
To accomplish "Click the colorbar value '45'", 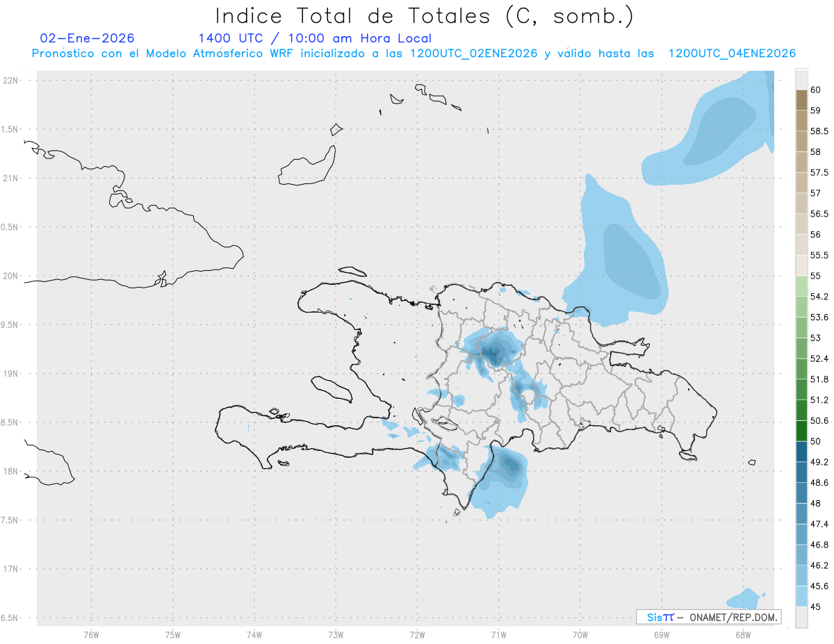I will tap(816, 606).
